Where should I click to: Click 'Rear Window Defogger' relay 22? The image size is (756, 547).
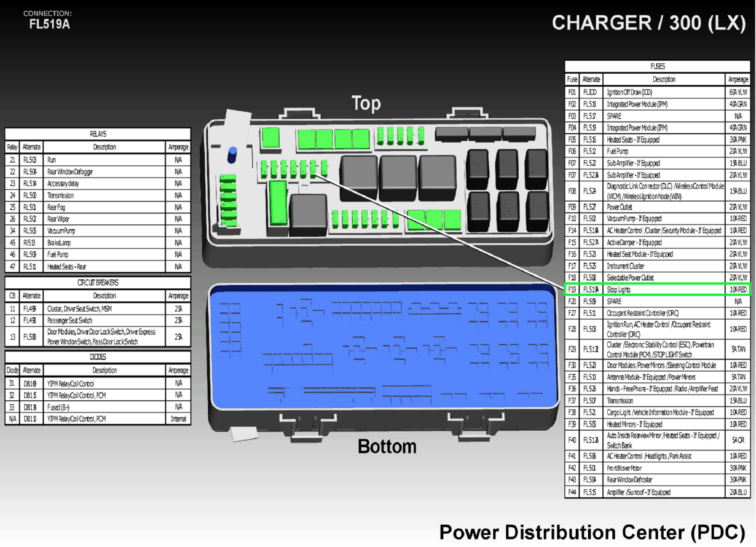point(70,172)
